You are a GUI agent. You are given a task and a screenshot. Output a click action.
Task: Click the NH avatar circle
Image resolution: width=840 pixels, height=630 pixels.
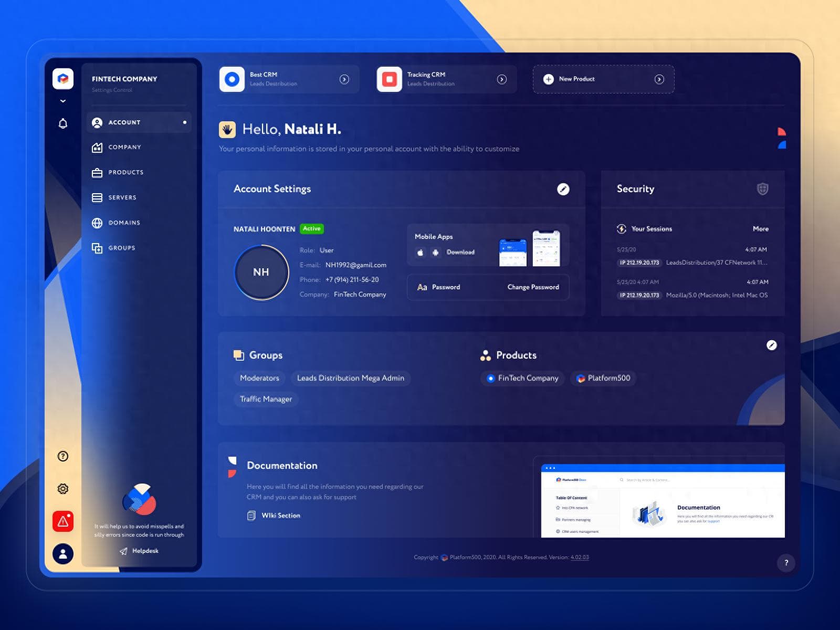coord(261,272)
